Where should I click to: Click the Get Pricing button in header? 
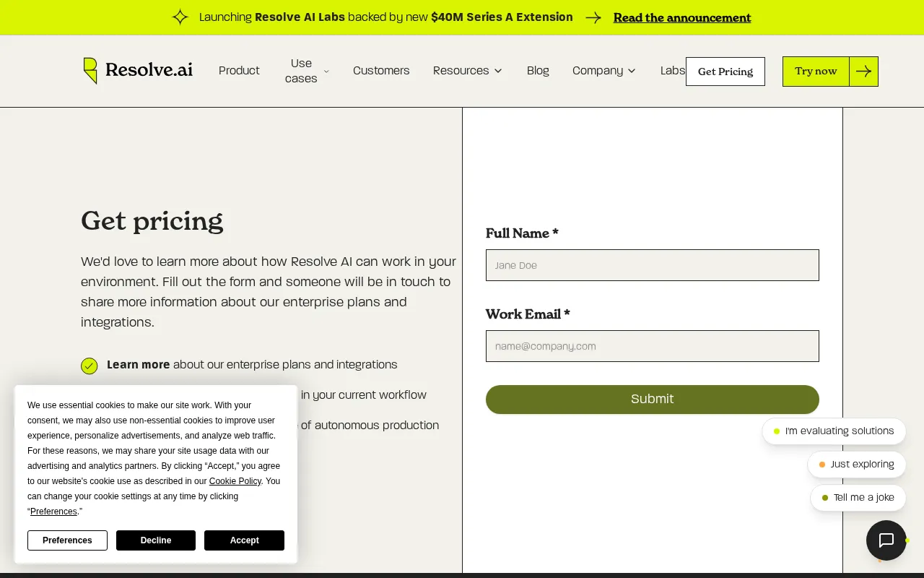click(725, 72)
